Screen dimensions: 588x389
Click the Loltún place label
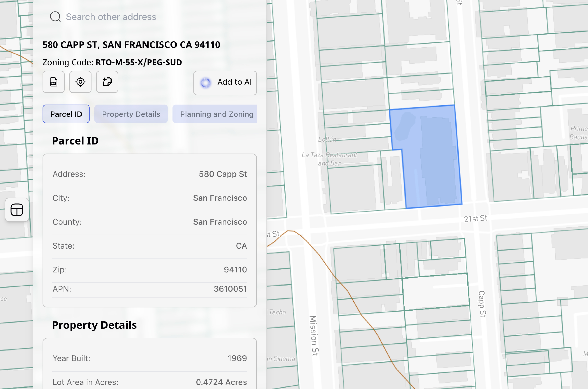327,139
